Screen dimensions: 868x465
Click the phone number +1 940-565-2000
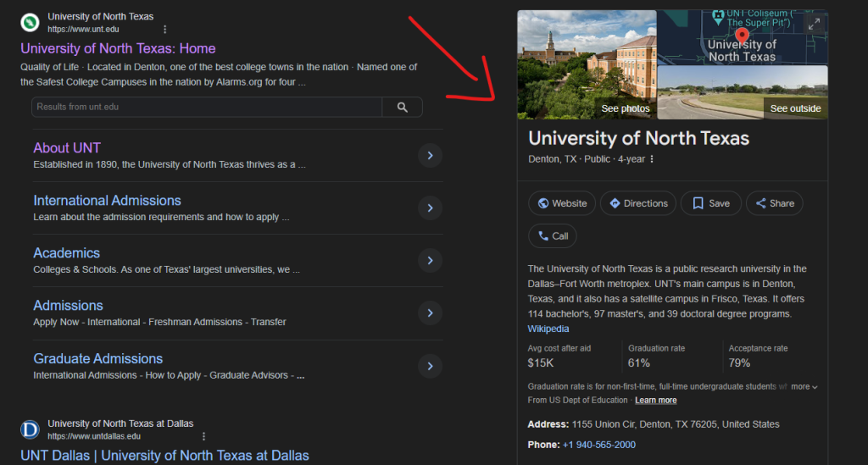point(599,445)
